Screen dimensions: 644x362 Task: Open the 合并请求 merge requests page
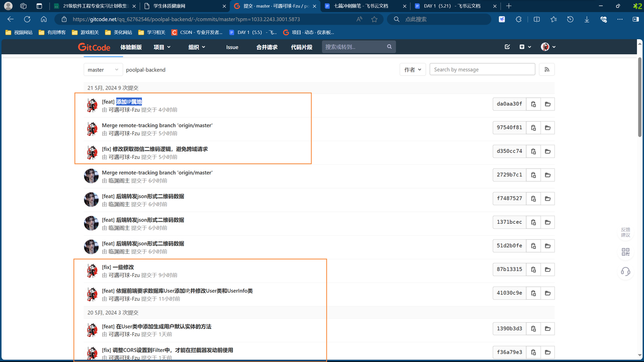tap(267, 47)
